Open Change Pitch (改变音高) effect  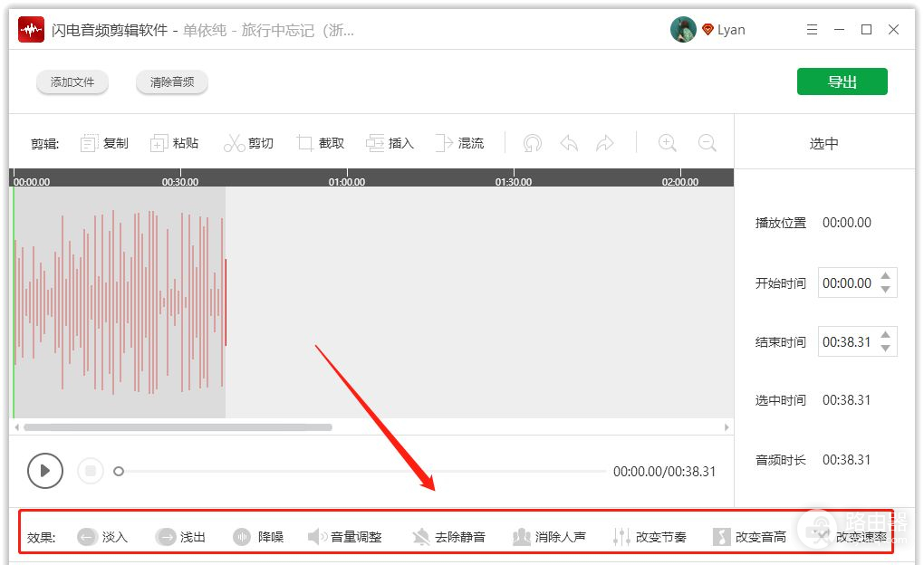[749, 537]
